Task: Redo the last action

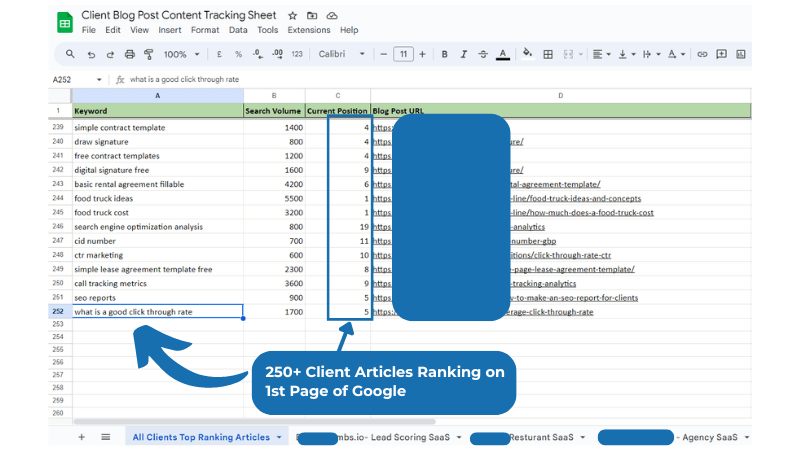Action: pos(110,54)
